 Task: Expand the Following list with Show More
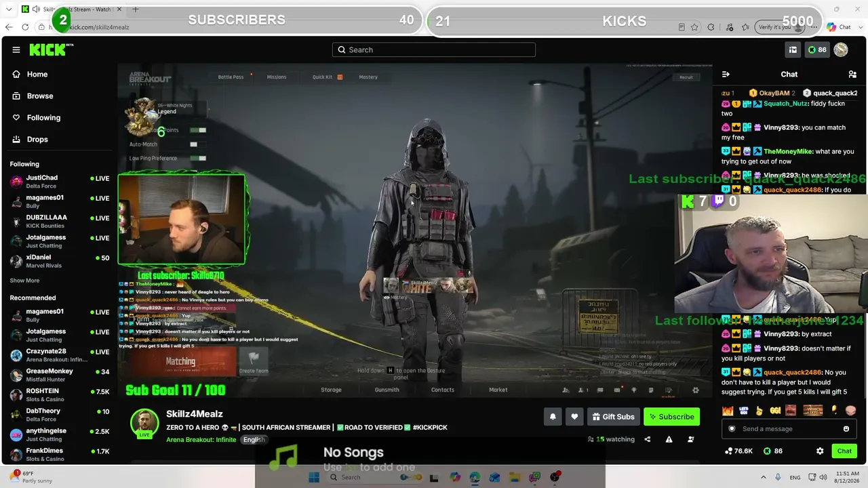coord(24,281)
